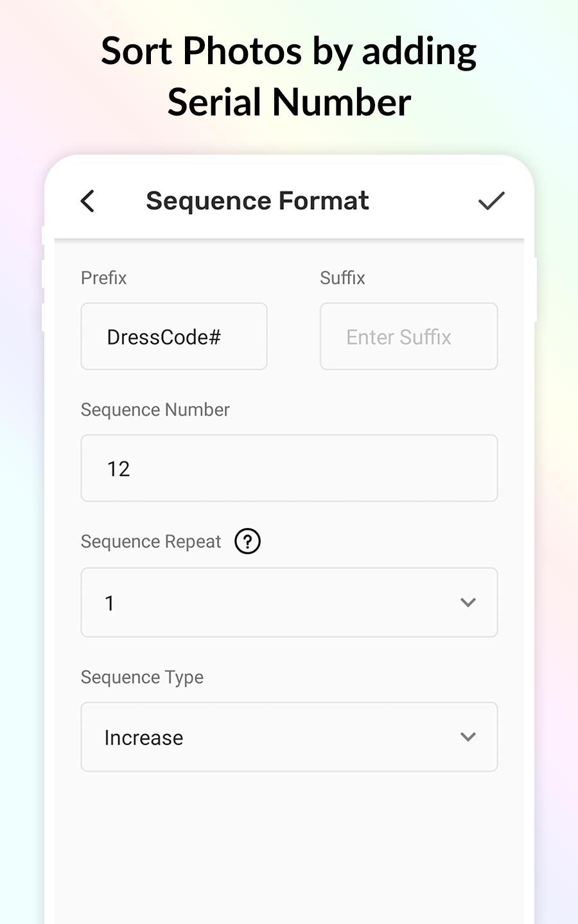Click the Increase option text

point(144,738)
